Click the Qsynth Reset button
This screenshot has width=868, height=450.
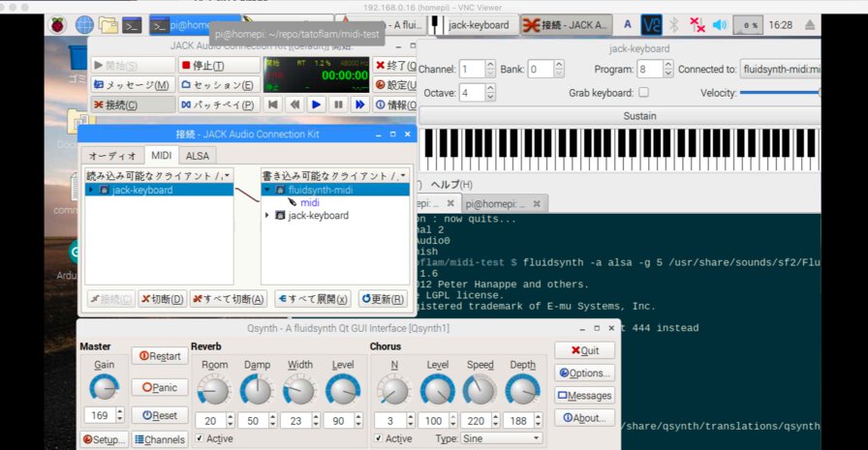pyautogui.click(x=160, y=415)
